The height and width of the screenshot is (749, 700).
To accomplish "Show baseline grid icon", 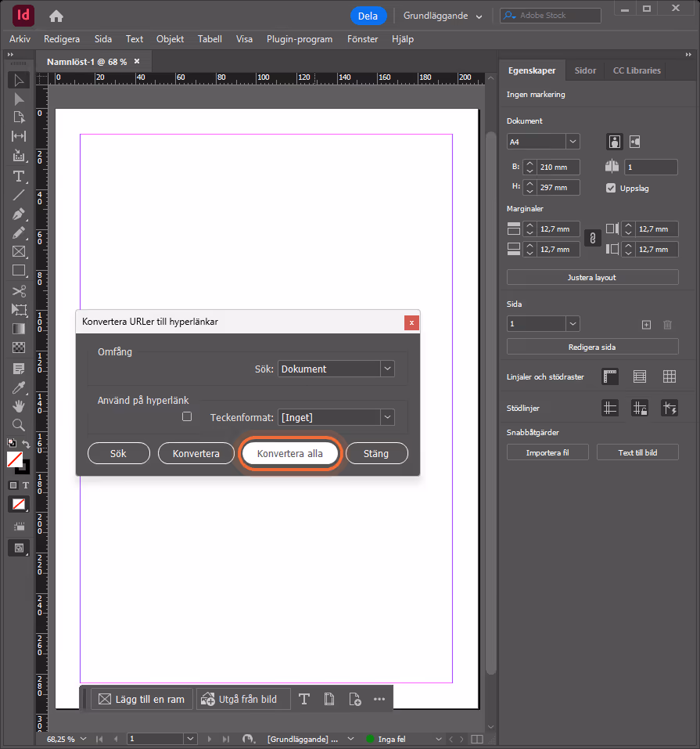I will [x=639, y=376].
